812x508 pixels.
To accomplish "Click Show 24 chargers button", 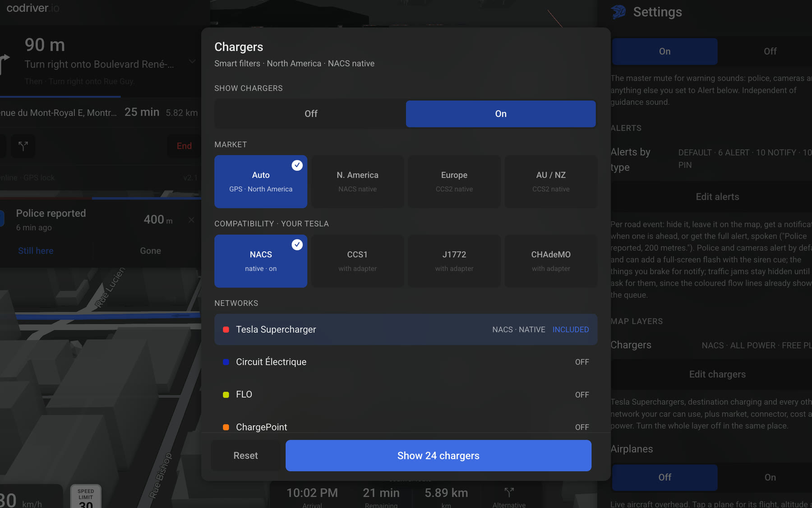I will click(438, 456).
